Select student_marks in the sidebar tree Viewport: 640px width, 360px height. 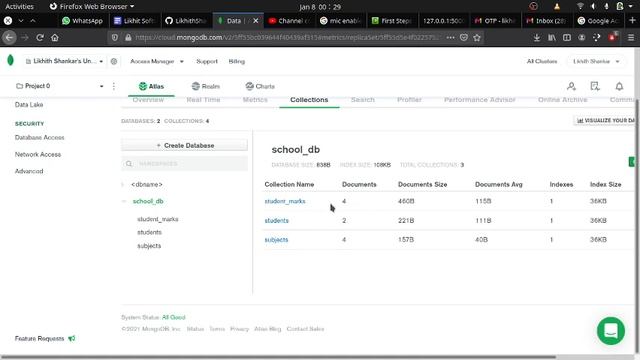coord(158,219)
